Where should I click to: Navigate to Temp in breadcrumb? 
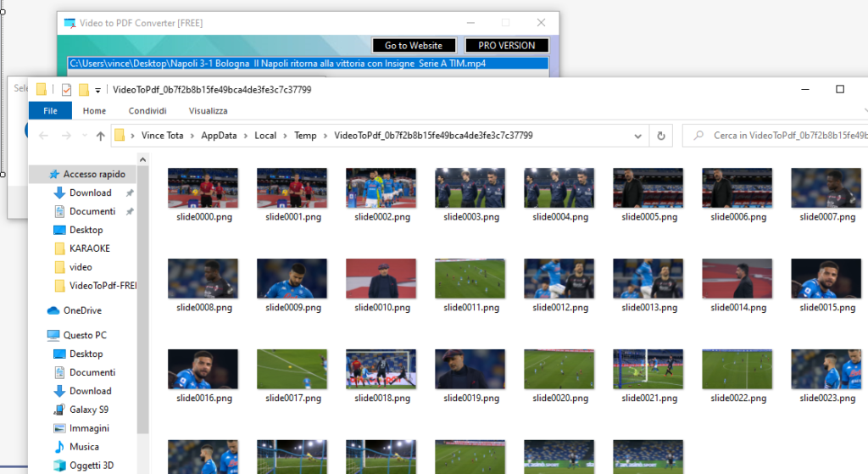(x=305, y=136)
